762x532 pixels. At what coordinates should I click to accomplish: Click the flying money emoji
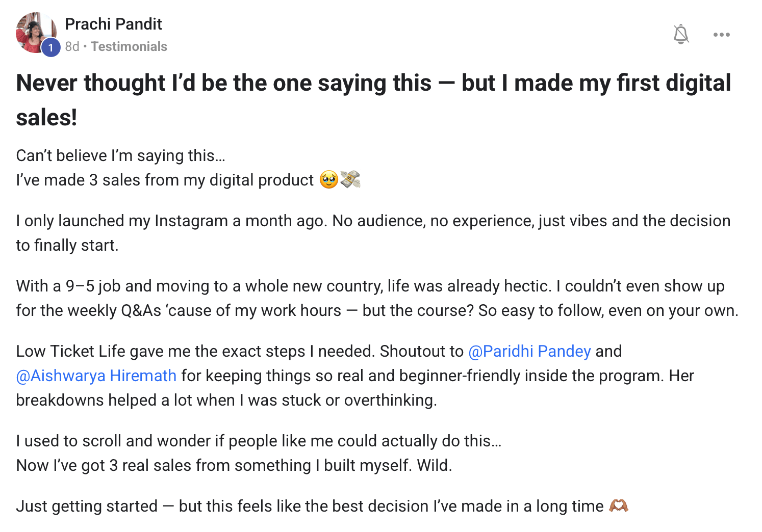[351, 180]
